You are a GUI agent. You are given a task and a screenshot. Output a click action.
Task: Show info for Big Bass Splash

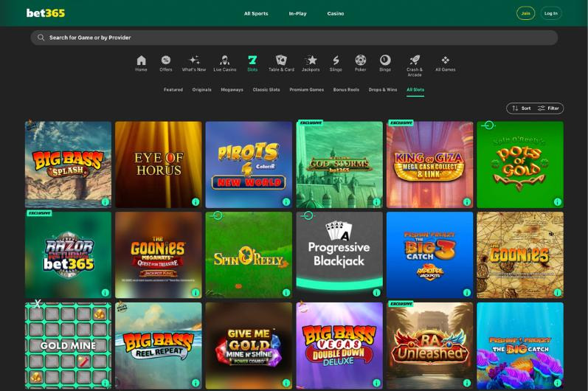point(106,202)
